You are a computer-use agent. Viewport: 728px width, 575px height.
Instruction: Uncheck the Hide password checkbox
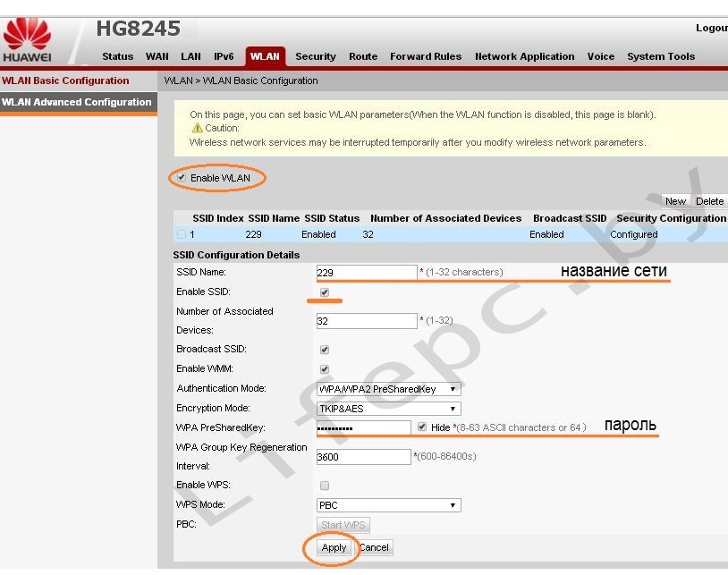422,427
